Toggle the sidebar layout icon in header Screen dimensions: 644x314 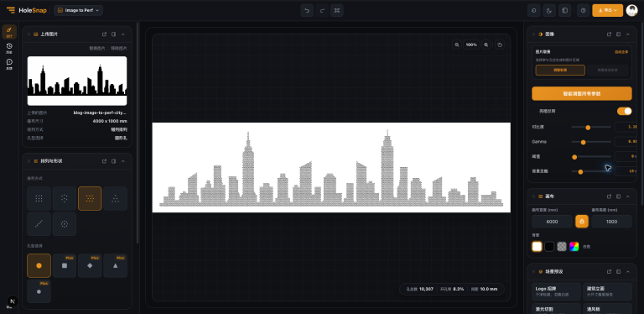pos(565,10)
